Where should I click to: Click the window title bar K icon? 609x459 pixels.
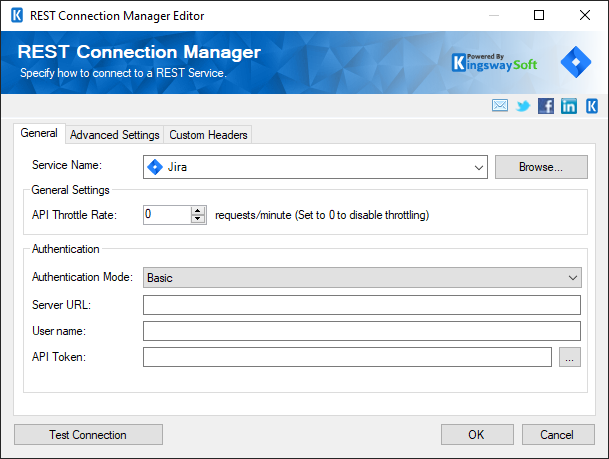click(x=17, y=16)
